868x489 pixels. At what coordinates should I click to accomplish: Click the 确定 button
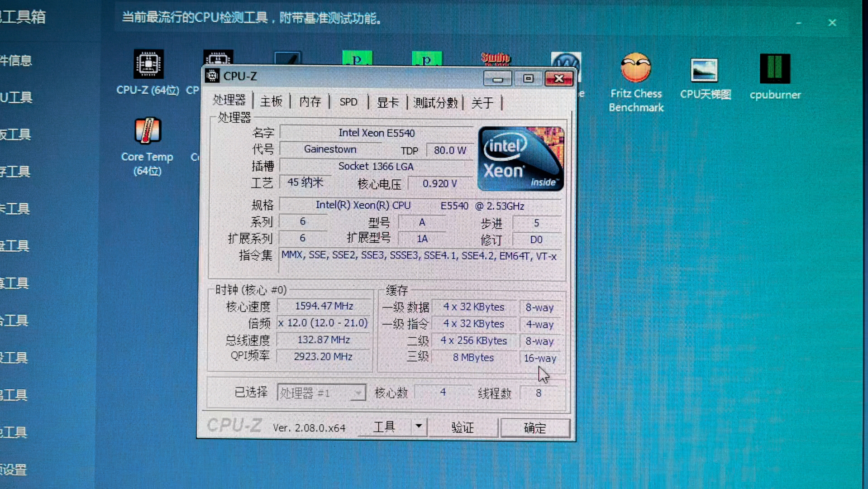click(x=535, y=428)
